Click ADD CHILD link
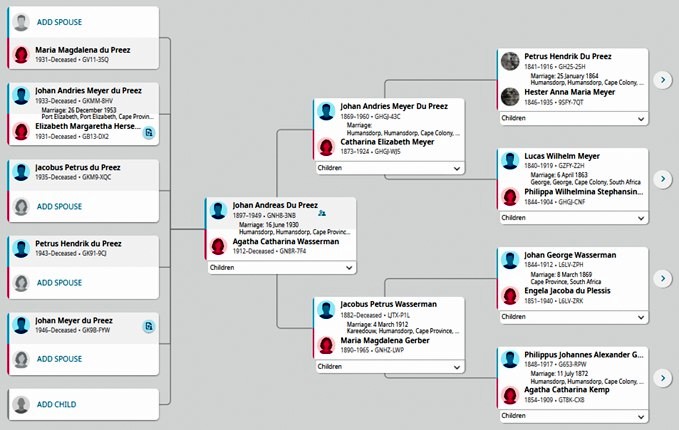 coord(56,404)
